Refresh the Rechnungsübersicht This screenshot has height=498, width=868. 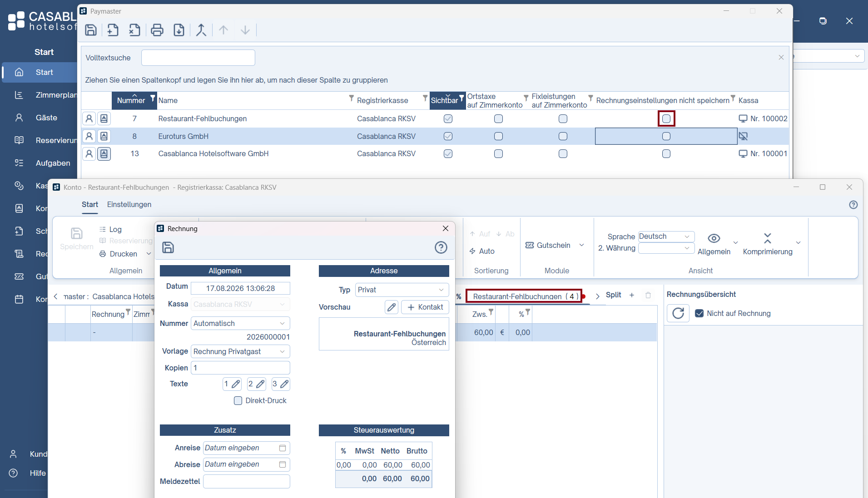[x=678, y=313]
